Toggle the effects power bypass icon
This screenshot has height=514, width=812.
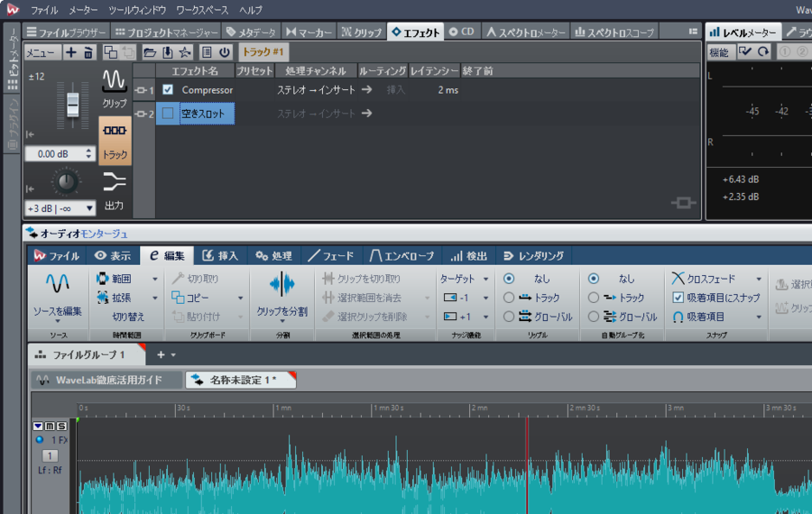pos(225,51)
